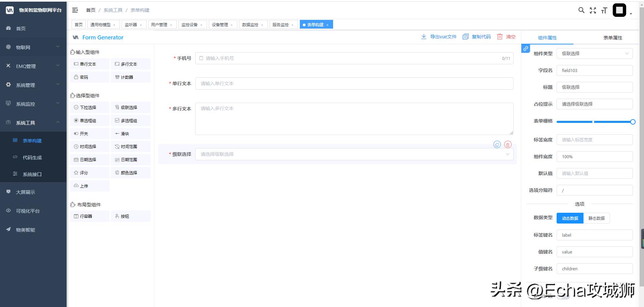The height and width of the screenshot is (307, 644).
Task: Duplicate the 级联选择 field via the copy icon
Action: pyautogui.click(x=497, y=144)
